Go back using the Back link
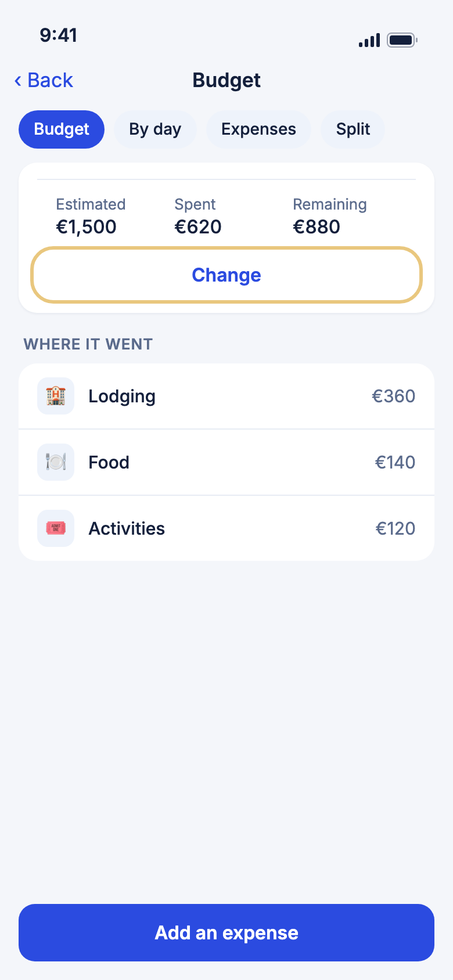 click(44, 81)
